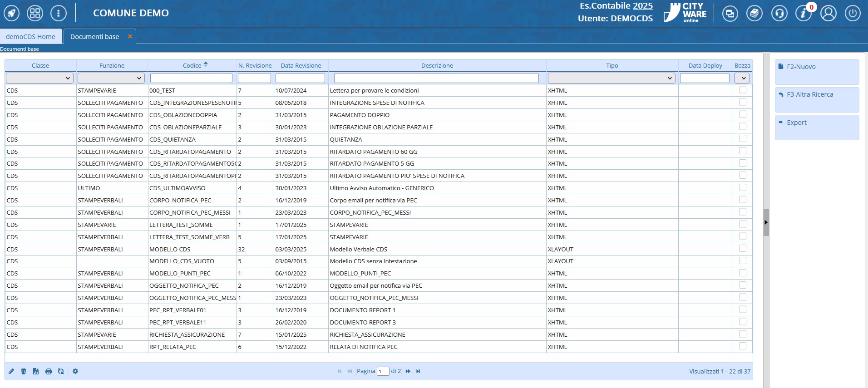Click the pencil edit icon in grid footer
The image size is (868, 388).
click(x=11, y=371)
